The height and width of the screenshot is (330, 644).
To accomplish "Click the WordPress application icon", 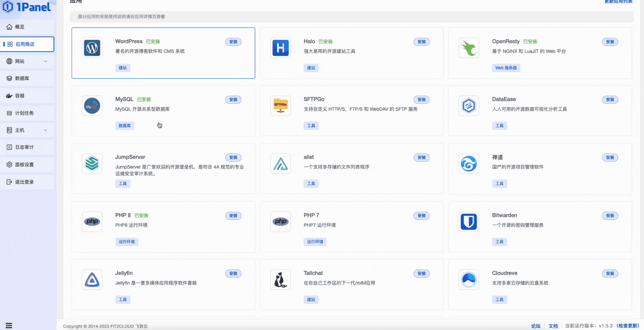I will (92, 48).
